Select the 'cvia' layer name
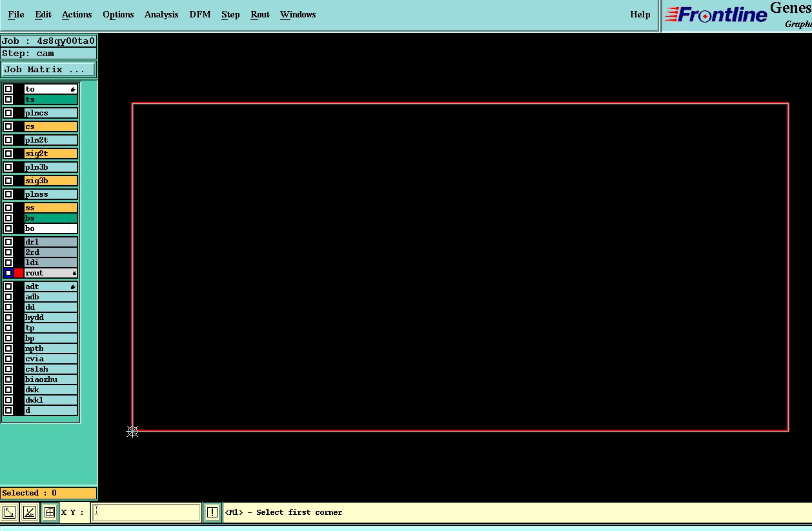Screen dimensions: 812x531 [51, 359]
